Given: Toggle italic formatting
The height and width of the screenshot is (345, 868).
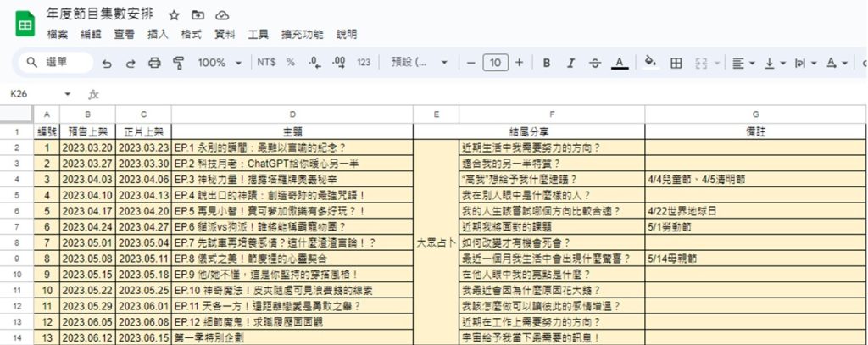Looking at the screenshot, I should (570, 63).
